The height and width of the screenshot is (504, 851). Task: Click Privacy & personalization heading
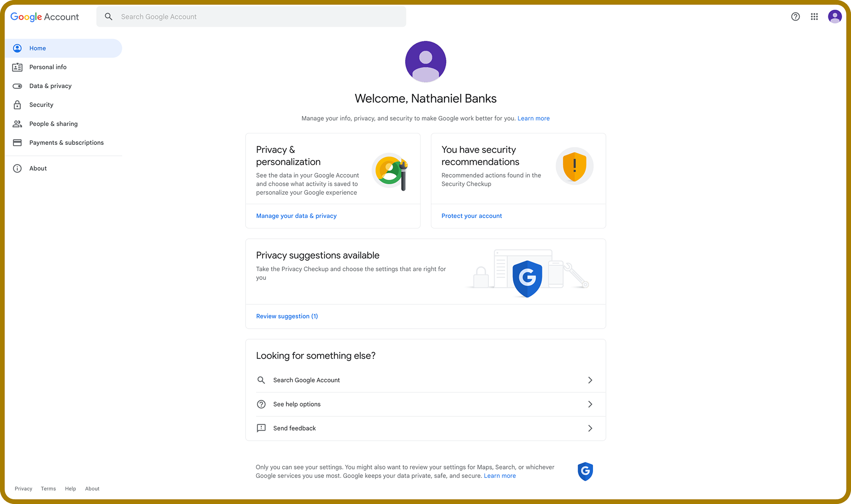[288, 156]
